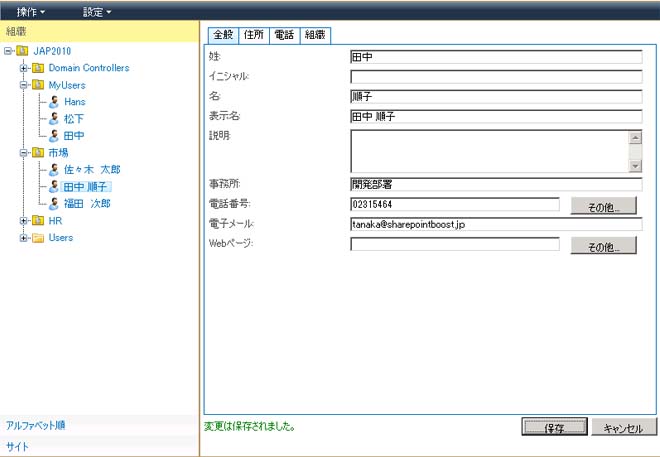The width and height of the screenshot is (660, 457).
Task: Click the 表示名 input field
Action: pos(496,116)
